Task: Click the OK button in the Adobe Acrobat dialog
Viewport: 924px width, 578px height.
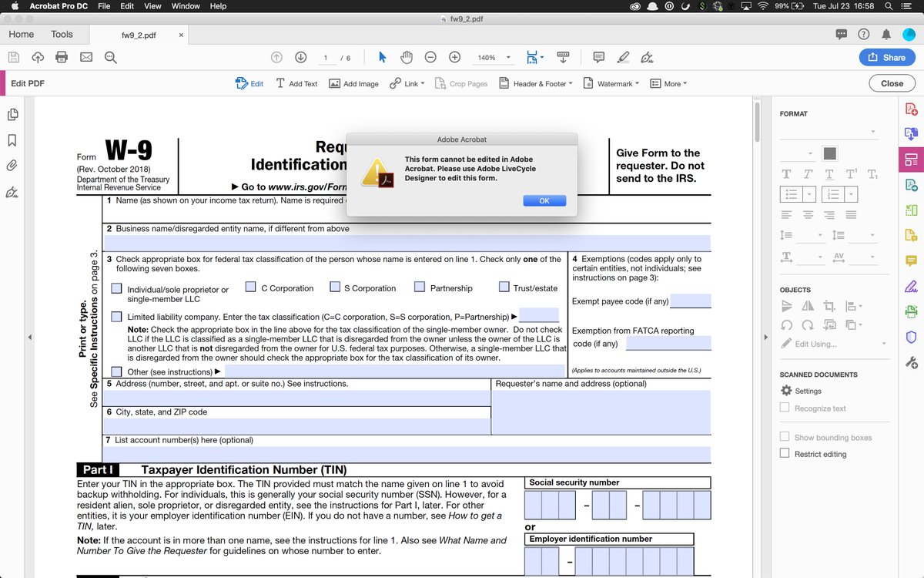Action: [544, 200]
